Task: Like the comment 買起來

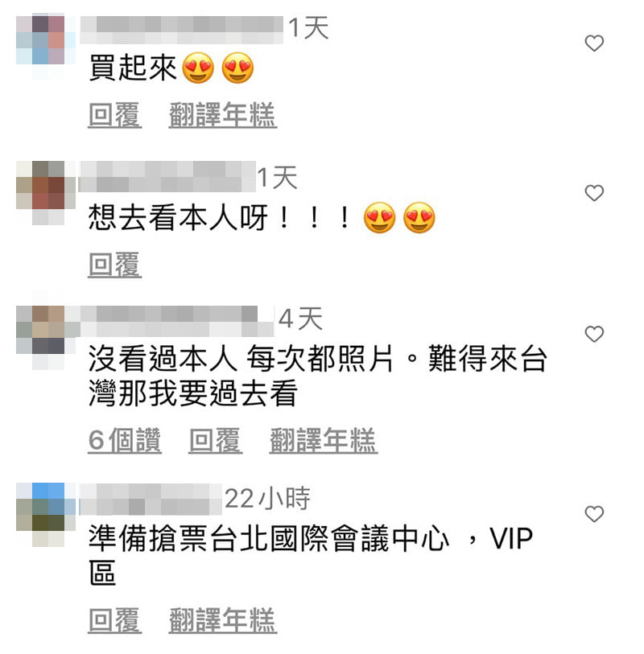Action: point(594,43)
